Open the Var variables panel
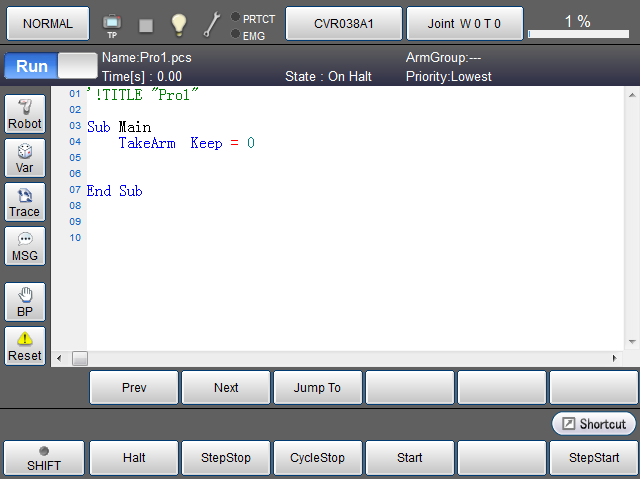The width and height of the screenshot is (640, 479). (25, 158)
